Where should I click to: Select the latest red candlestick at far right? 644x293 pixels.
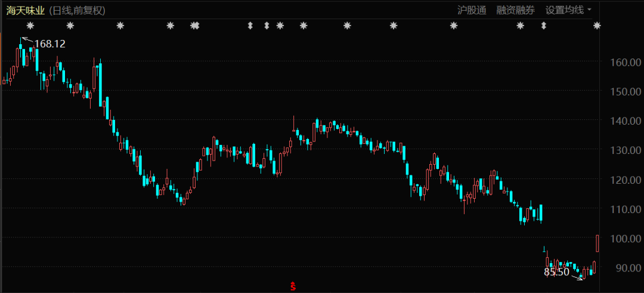pyautogui.click(x=597, y=243)
